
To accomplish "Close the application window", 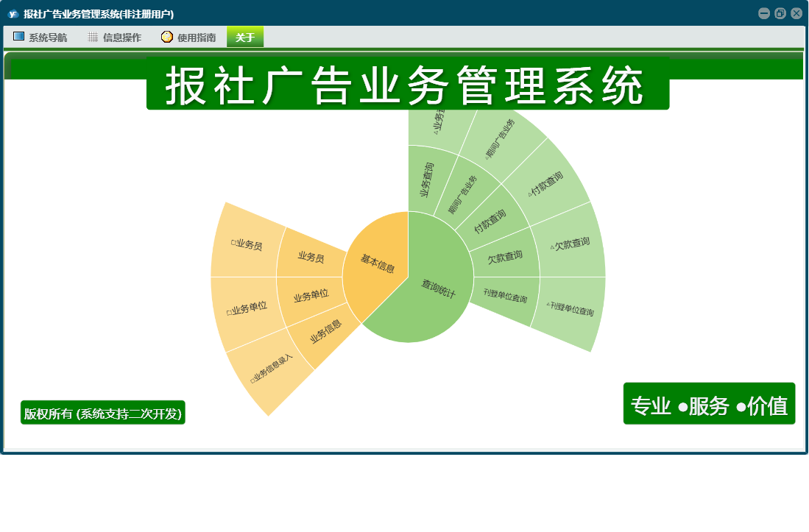I will coord(796,13).
